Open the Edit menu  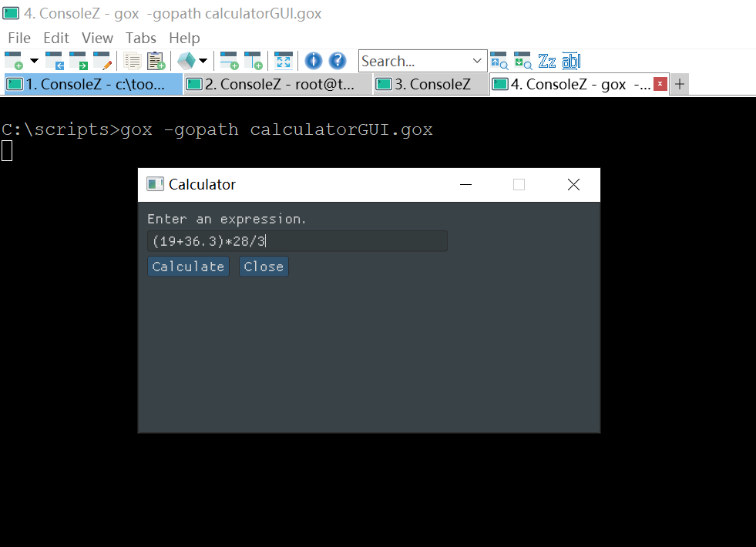click(56, 38)
